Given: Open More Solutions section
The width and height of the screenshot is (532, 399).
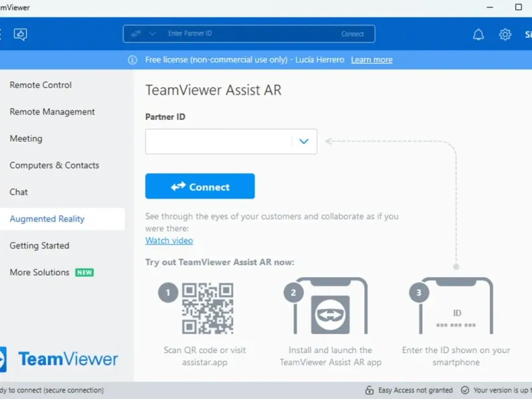Looking at the screenshot, I should 39,273.
